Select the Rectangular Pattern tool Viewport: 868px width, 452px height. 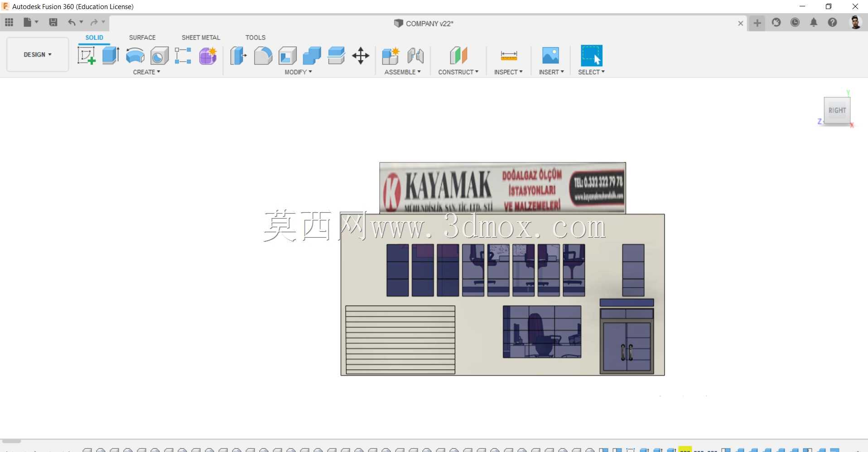[183, 56]
